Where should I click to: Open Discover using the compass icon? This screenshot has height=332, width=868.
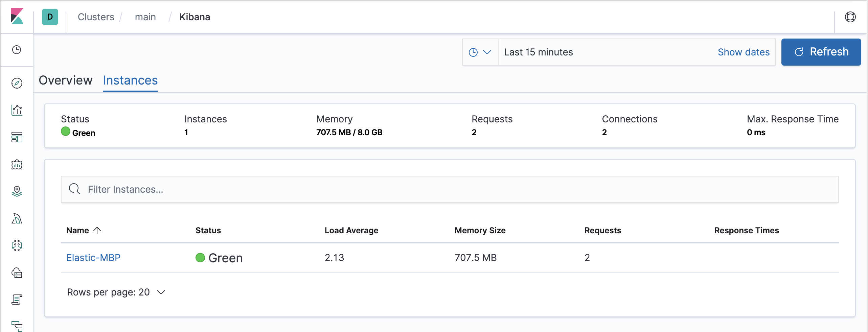point(17,83)
